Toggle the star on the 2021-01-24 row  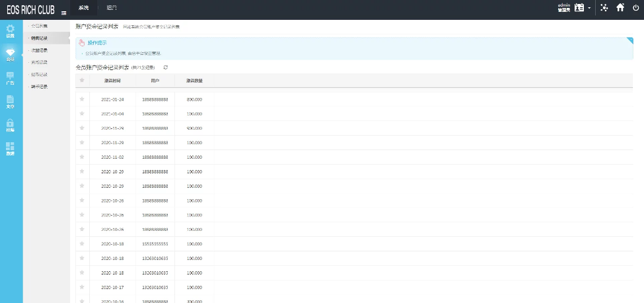(82, 99)
